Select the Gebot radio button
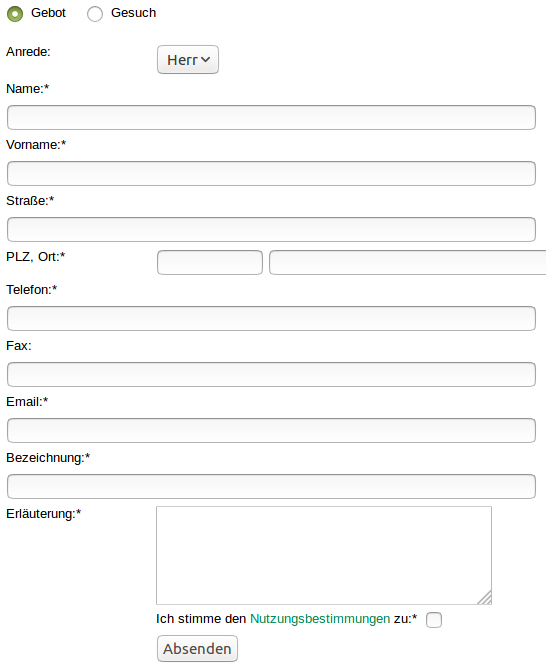Image resolution: width=546 pixels, height=670 pixels. (15, 14)
